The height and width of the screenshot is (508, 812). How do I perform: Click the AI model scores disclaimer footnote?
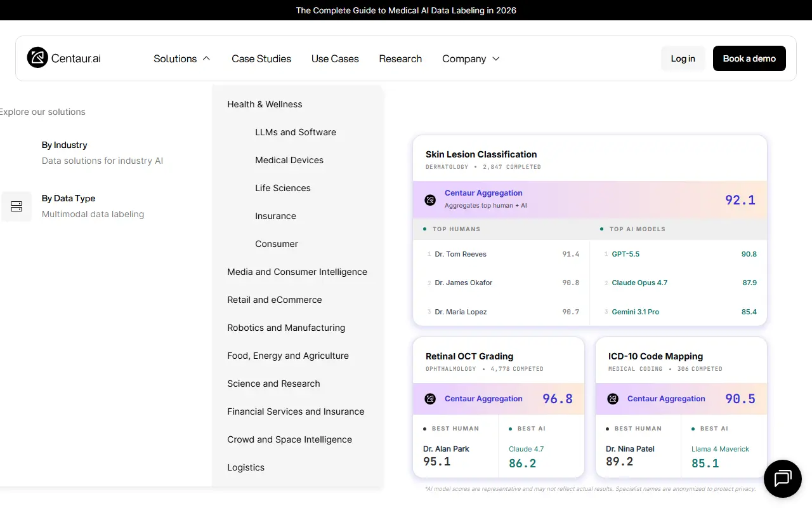(x=590, y=489)
